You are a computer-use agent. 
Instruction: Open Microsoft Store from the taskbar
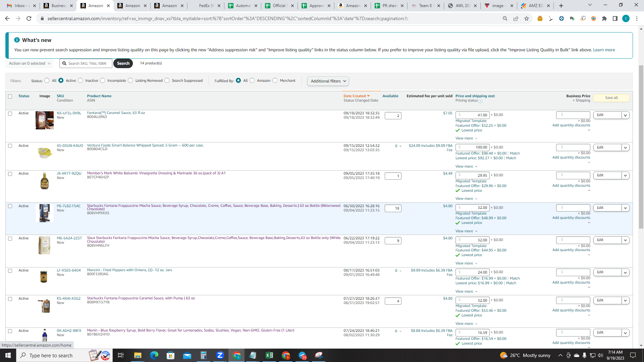[170, 355]
